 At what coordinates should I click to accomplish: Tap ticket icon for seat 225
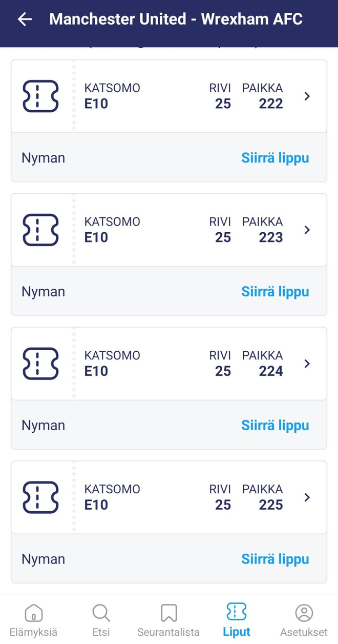[40, 497]
